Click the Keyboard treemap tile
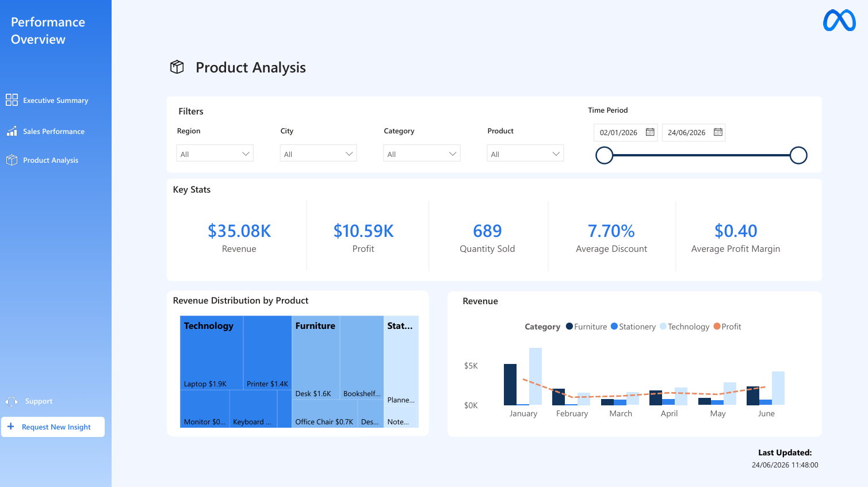Viewport: 868px width, 487px height. coord(253,409)
